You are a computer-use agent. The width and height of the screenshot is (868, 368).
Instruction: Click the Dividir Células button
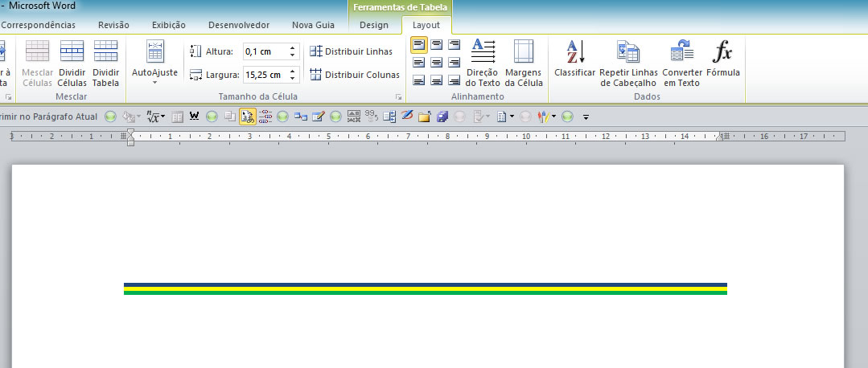(72, 63)
